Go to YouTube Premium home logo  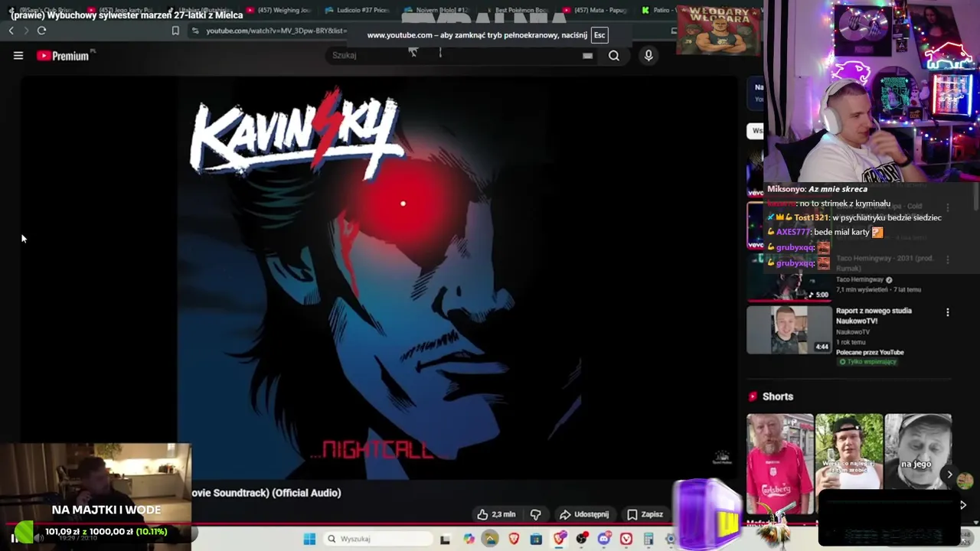click(x=64, y=55)
